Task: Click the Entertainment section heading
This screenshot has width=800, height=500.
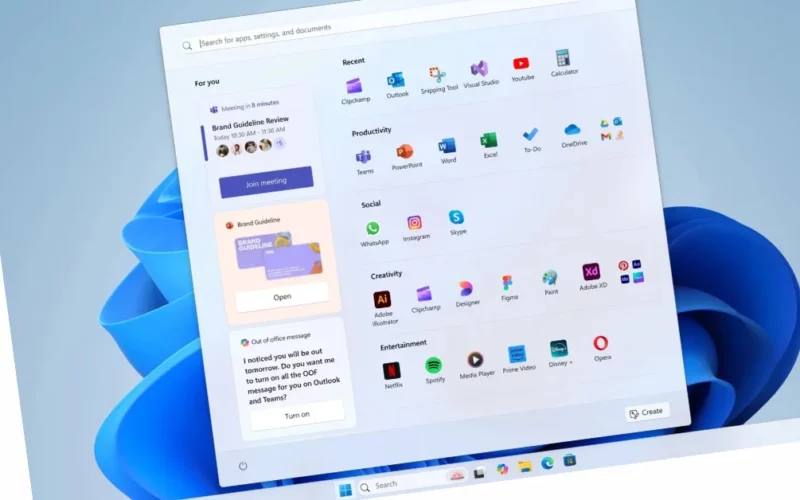Action: click(x=403, y=345)
